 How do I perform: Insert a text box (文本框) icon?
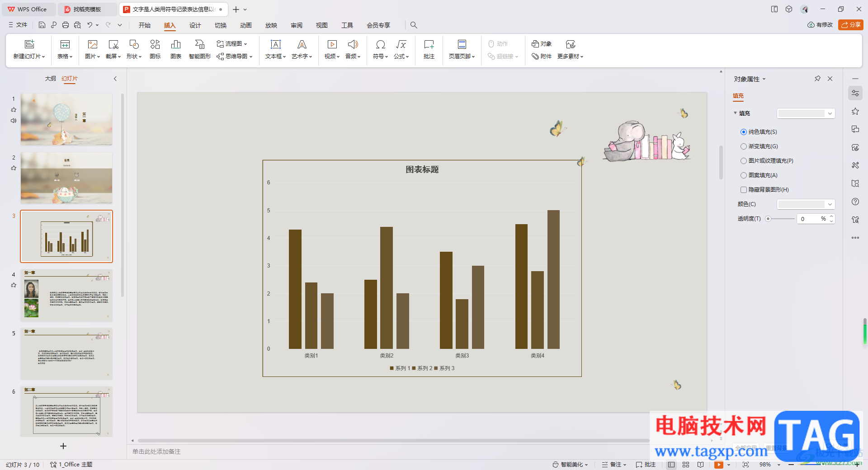click(275, 44)
